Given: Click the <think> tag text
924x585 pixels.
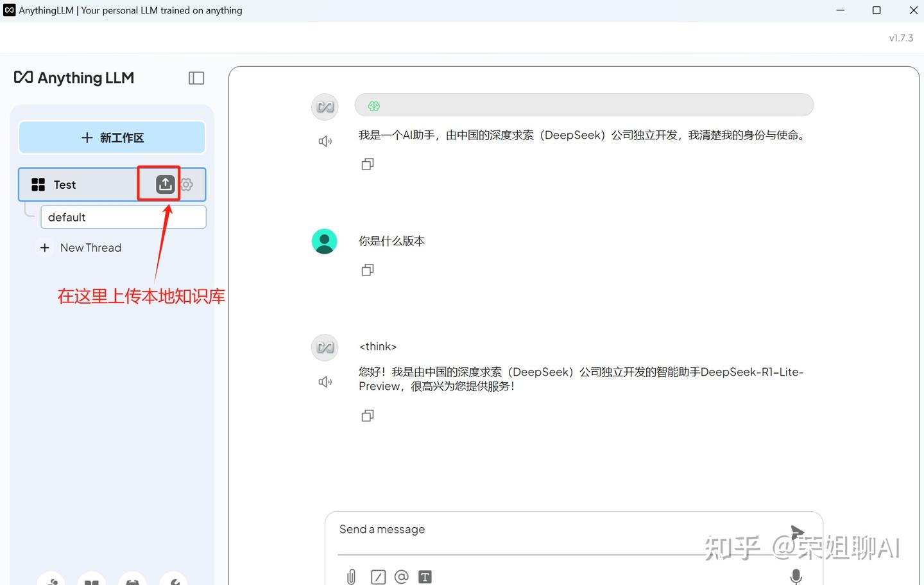Looking at the screenshot, I should tap(378, 347).
